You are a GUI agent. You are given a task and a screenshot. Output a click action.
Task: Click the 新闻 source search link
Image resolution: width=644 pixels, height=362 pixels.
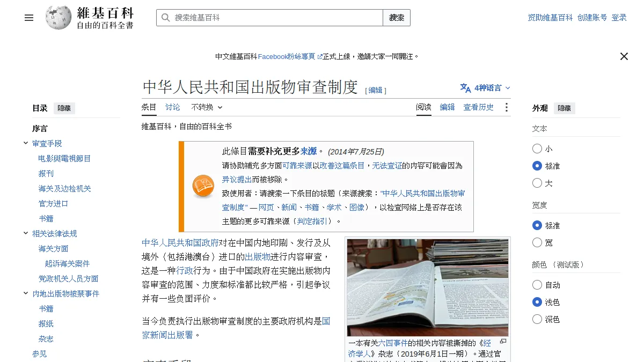coord(289,207)
